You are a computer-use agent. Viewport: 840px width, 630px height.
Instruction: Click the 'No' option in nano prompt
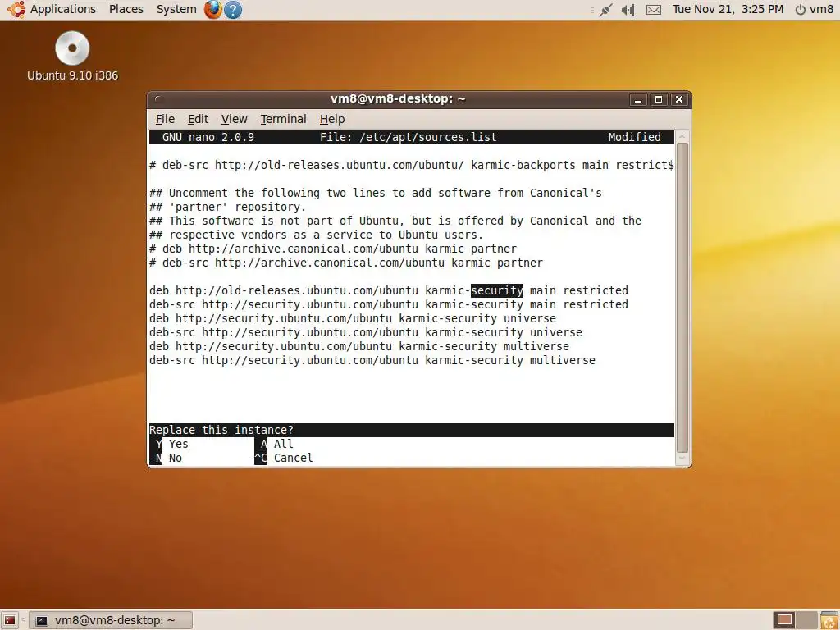168,458
